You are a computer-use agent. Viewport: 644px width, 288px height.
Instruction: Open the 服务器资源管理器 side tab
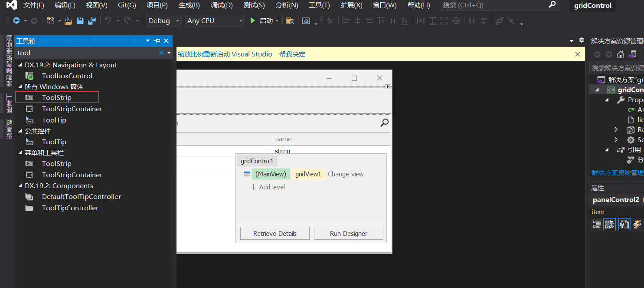[x=9, y=61]
